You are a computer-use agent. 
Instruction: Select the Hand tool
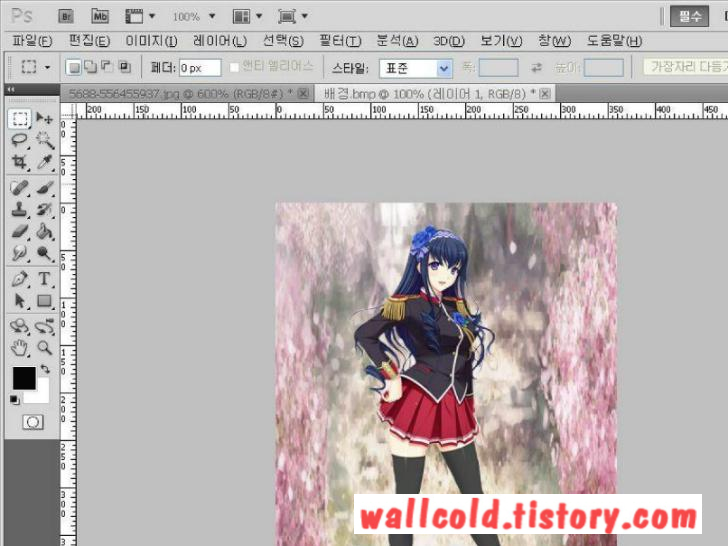coord(20,348)
